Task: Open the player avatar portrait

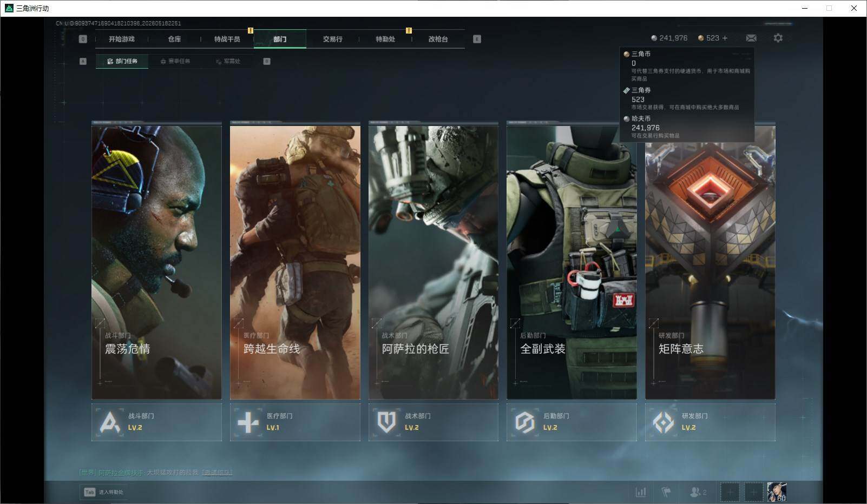Action: click(777, 492)
